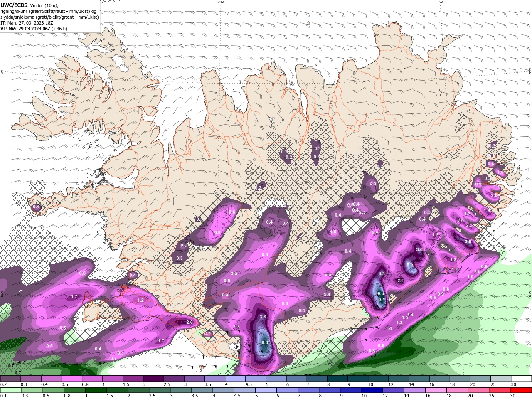Click the initial time line 'IT: Mán. 27. 03. 2023 18Z'

tap(26, 23)
